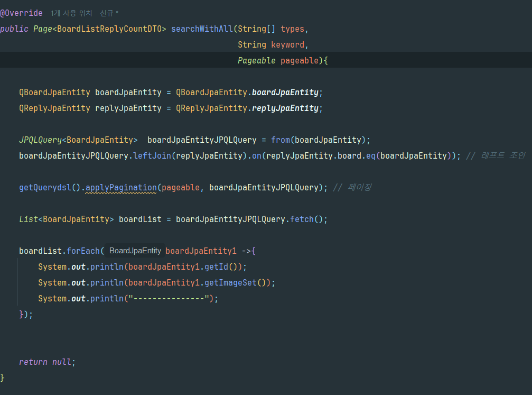Click the getQuerydsl() method call
Screen dimensions: 532x395
(x=50, y=187)
